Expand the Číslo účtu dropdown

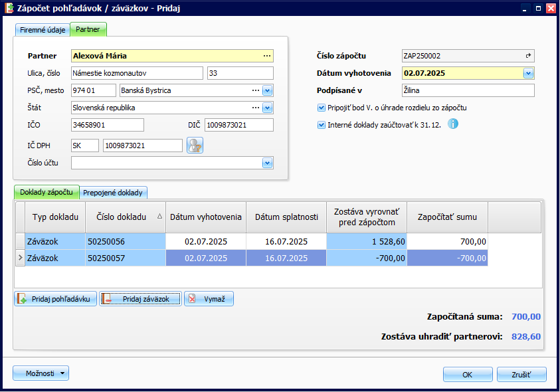(x=267, y=163)
